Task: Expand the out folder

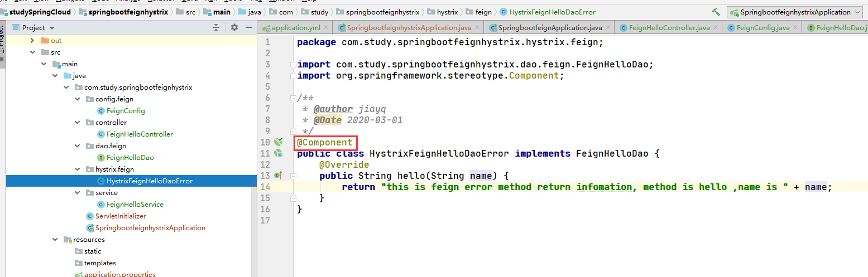Action: (32, 41)
